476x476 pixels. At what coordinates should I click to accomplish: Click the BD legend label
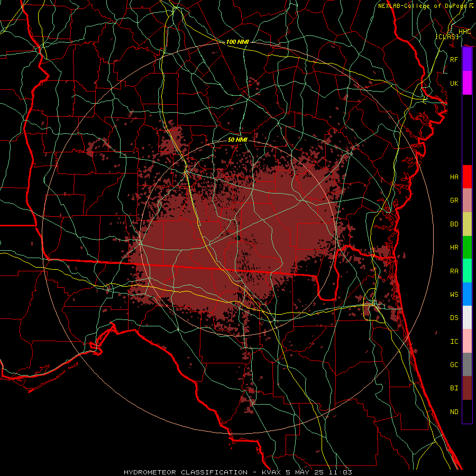point(454,224)
